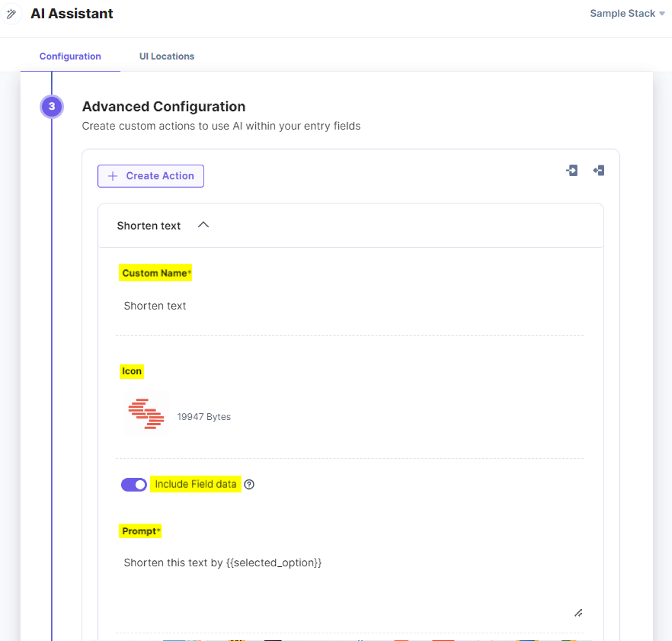Click the import actions icon
This screenshot has height=641, width=672.
tap(572, 171)
